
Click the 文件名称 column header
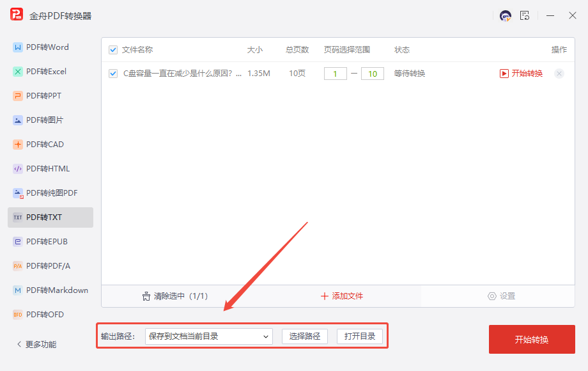[x=137, y=50]
